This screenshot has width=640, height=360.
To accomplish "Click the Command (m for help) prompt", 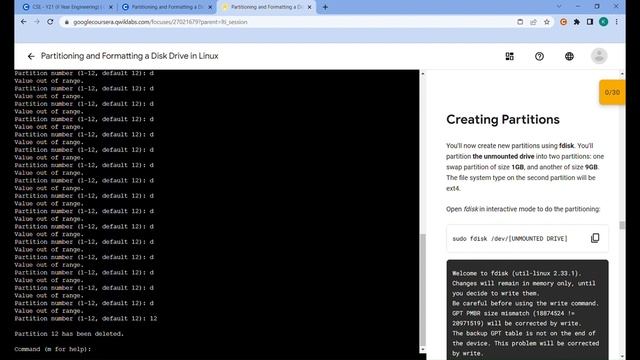I will [x=53, y=349].
